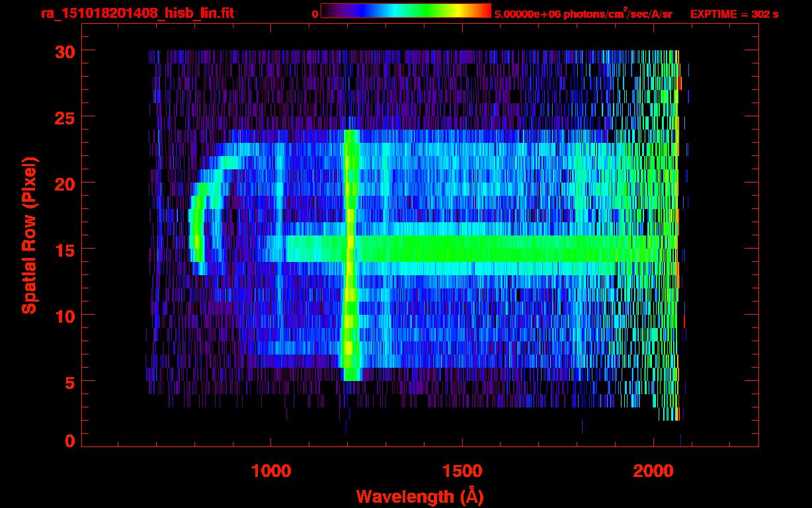Click the x-axis tick label 1000
812x508 pixels.
(271, 471)
